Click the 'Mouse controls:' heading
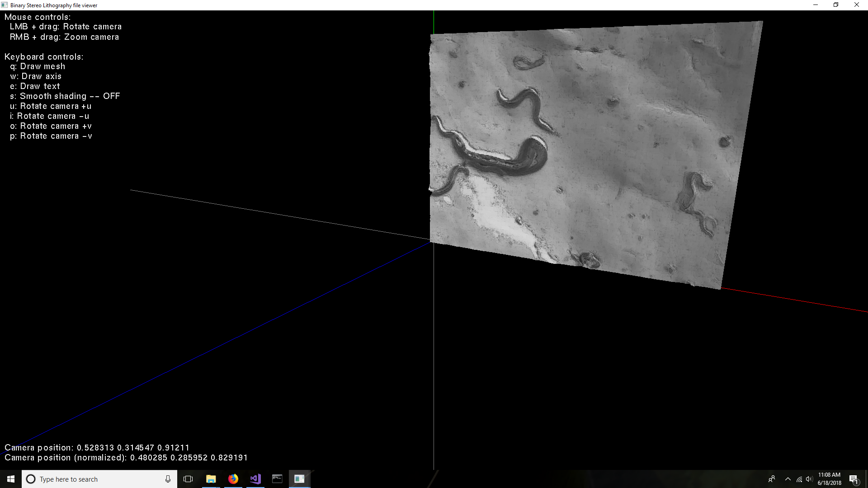 [x=38, y=17]
